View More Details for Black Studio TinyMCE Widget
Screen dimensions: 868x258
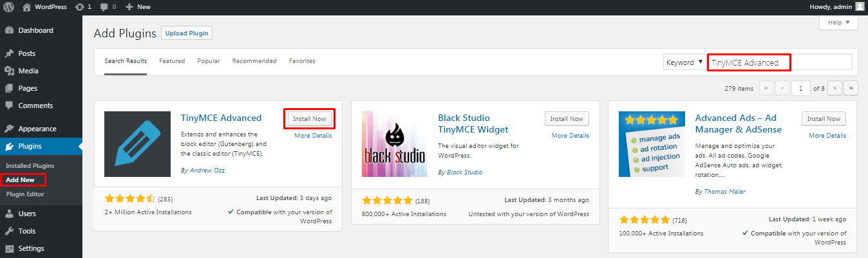tap(570, 136)
